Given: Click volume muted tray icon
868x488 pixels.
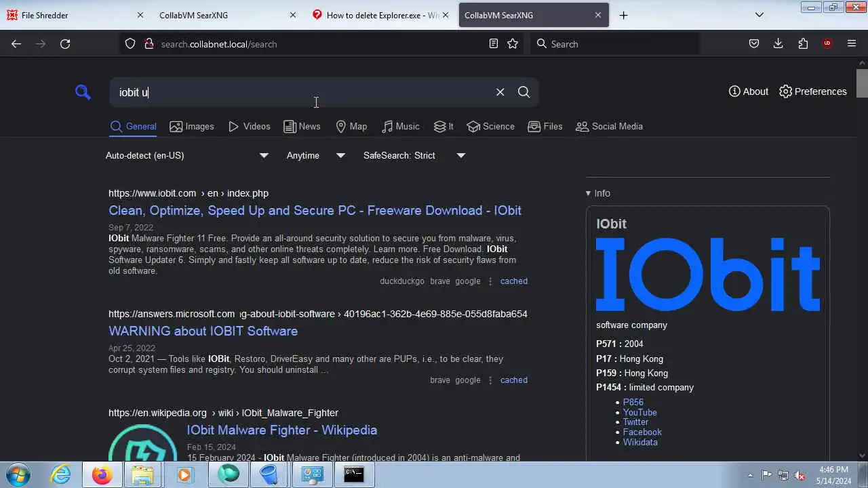Looking at the screenshot, I should pos(800,475).
